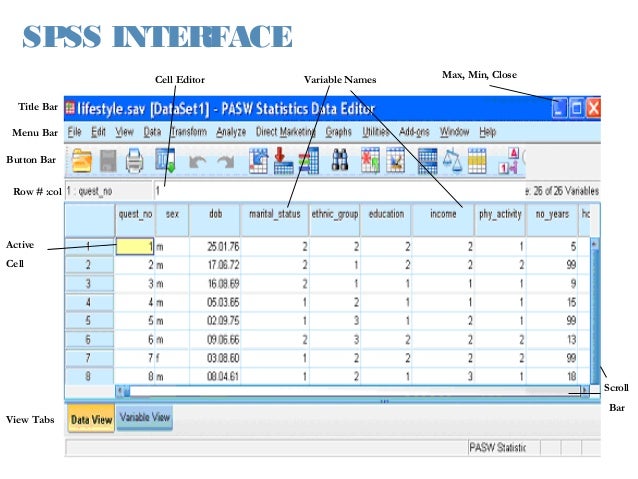
Task: Open the Edit menu
Action: 98,132
